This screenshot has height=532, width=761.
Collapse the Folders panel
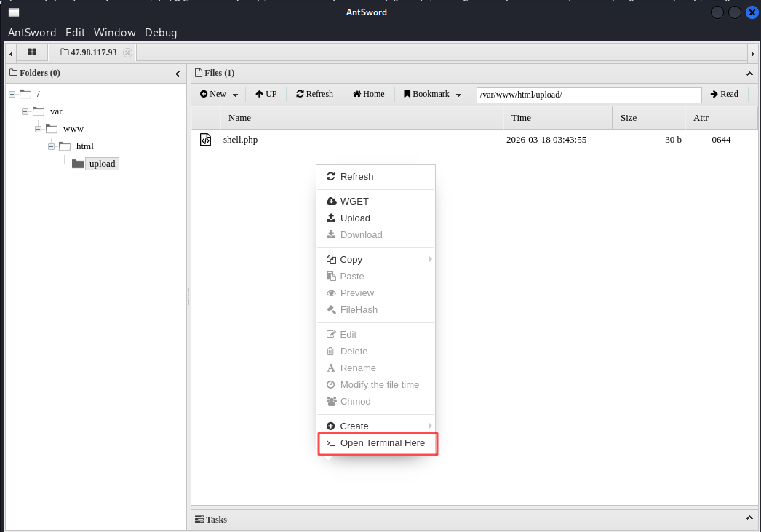(178, 74)
